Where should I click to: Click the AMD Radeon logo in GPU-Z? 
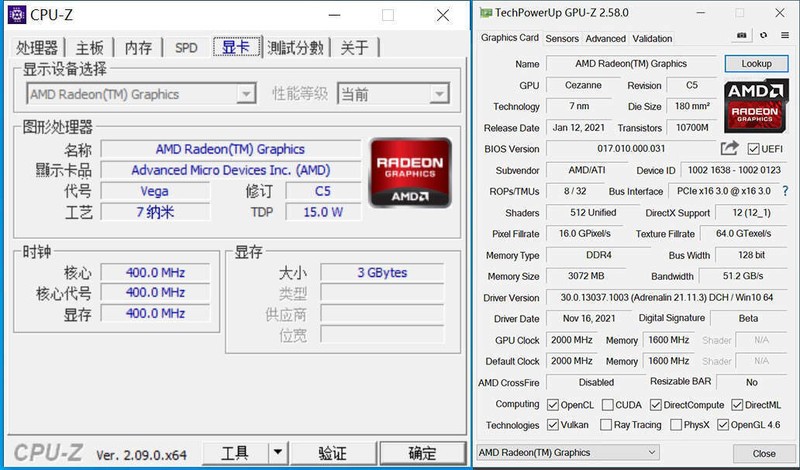coord(755,105)
